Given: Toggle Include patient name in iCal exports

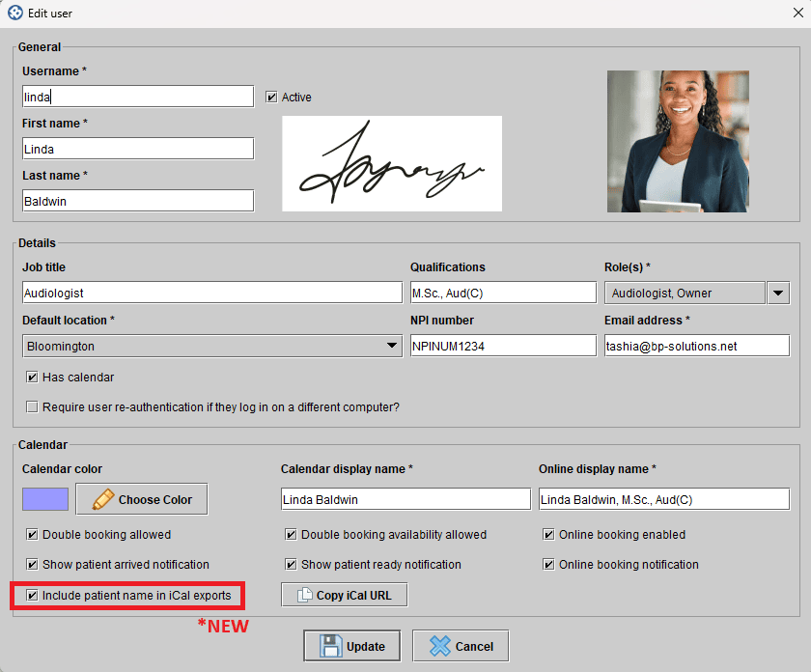Looking at the screenshot, I should pos(33,595).
